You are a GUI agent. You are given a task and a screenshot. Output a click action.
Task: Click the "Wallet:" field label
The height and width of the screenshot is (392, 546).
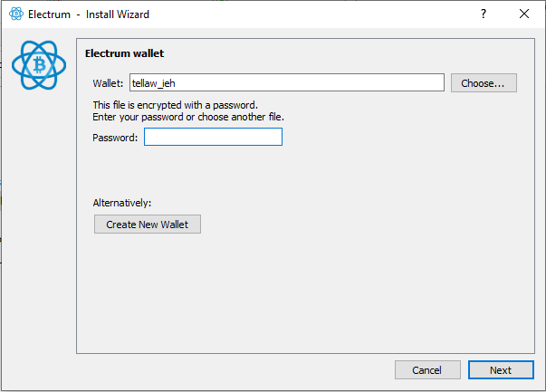[109, 83]
